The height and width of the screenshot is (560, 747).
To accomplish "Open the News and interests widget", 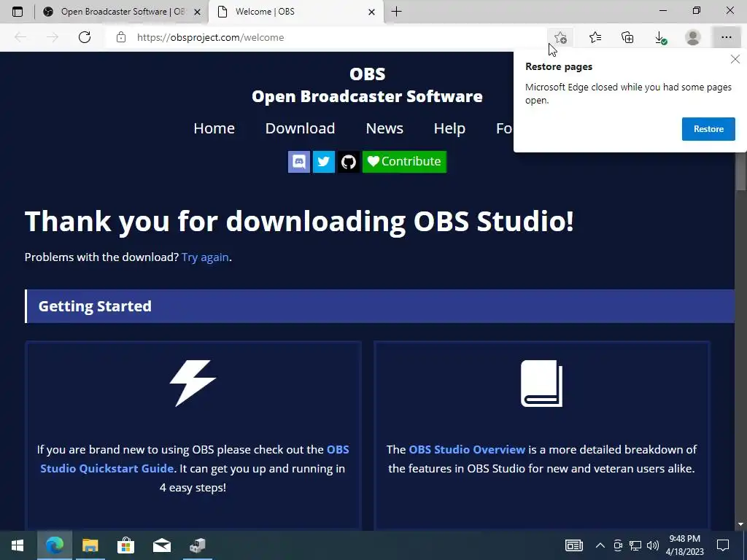I will click(x=574, y=545).
